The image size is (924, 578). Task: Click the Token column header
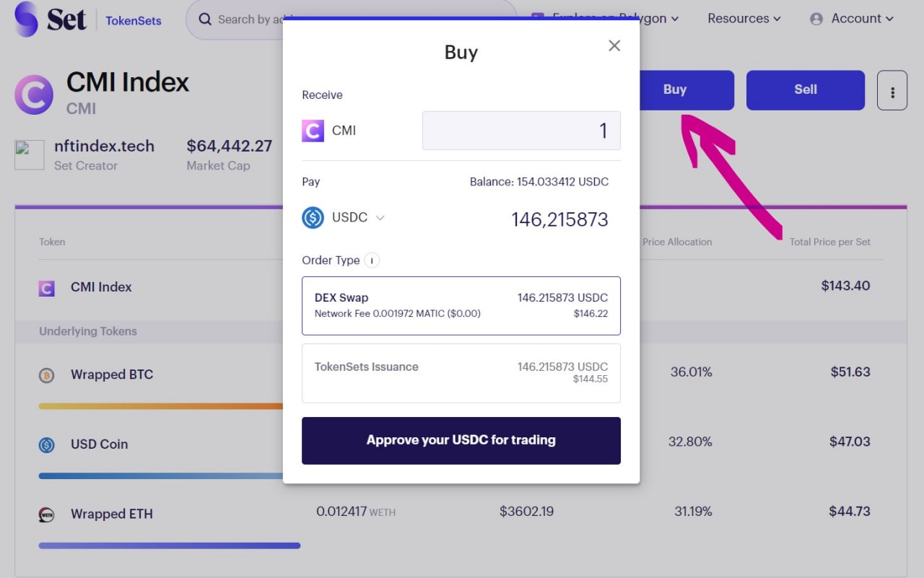[x=52, y=242]
